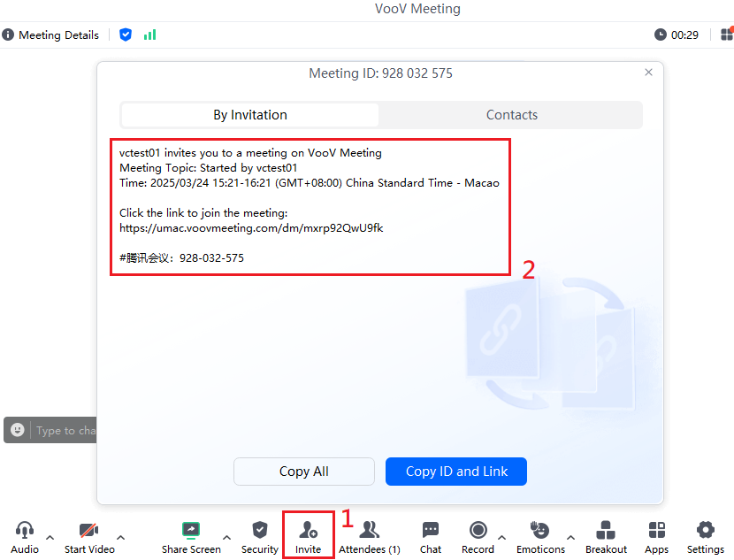The width and height of the screenshot is (734, 560).
Task: Start recording with the Record icon
Action: tap(478, 531)
